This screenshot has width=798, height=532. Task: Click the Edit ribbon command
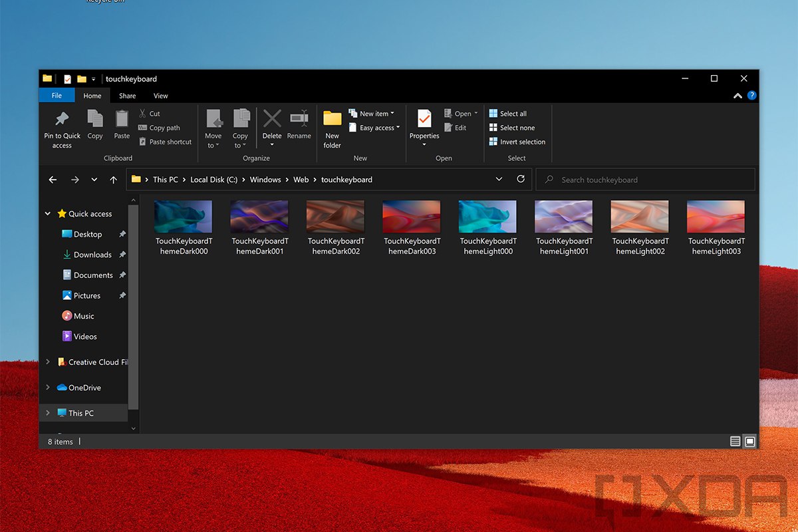pyautogui.click(x=456, y=128)
